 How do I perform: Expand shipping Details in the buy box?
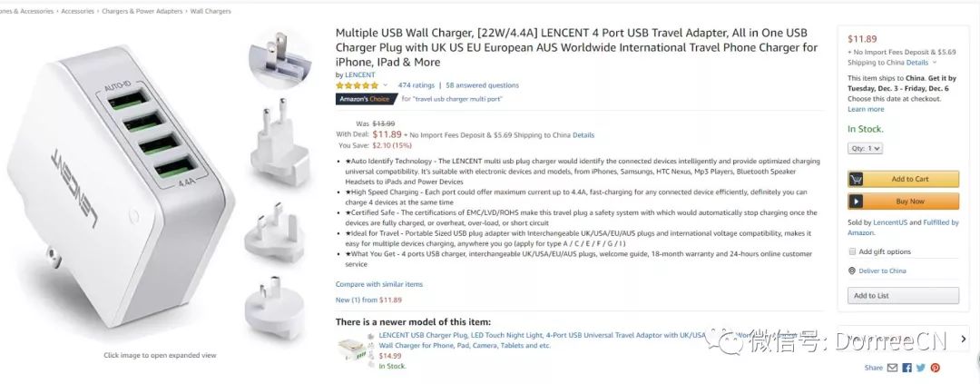pos(917,63)
